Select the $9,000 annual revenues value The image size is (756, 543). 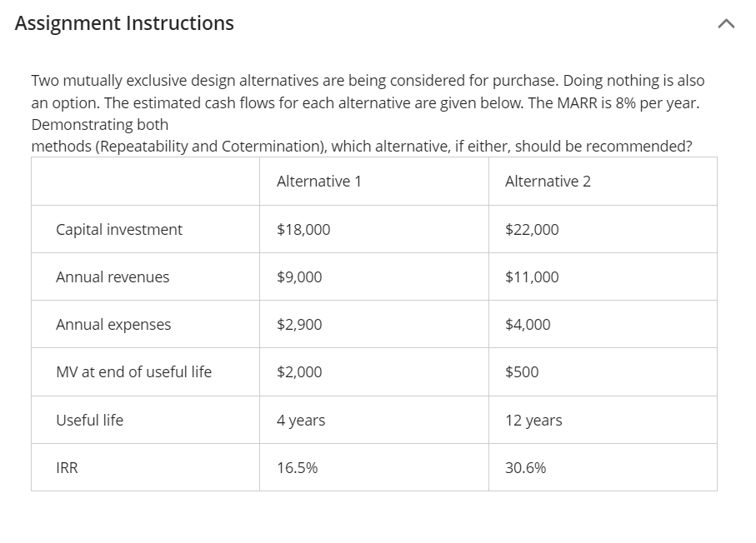point(298,276)
